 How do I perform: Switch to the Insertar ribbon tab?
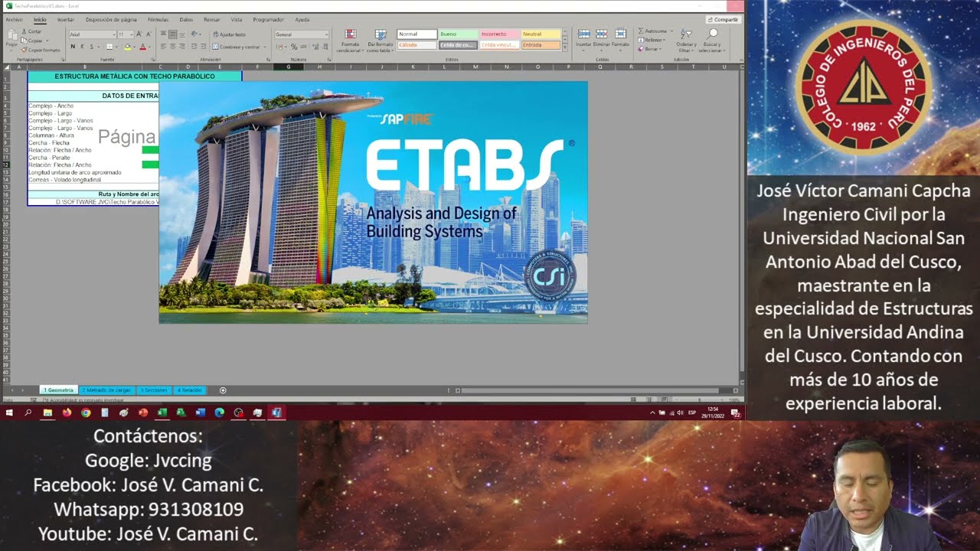pos(66,20)
